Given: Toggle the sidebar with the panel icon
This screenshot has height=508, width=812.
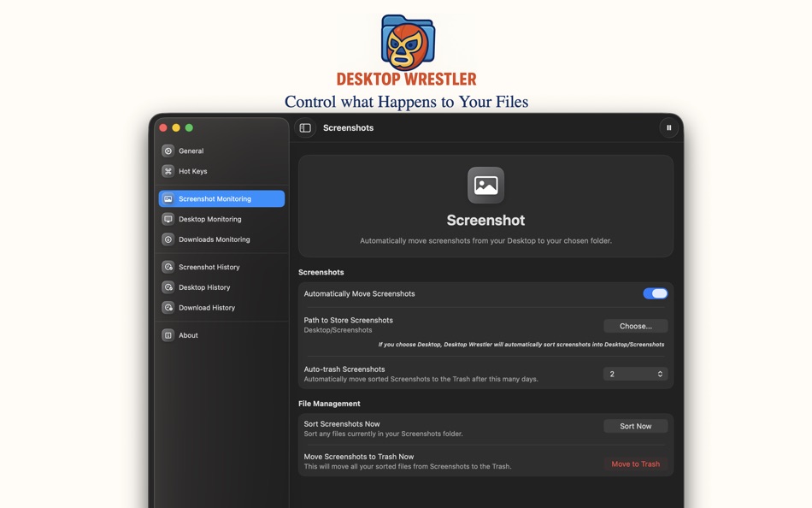Looking at the screenshot, I should pyautogui.click(x=305, y=127).
